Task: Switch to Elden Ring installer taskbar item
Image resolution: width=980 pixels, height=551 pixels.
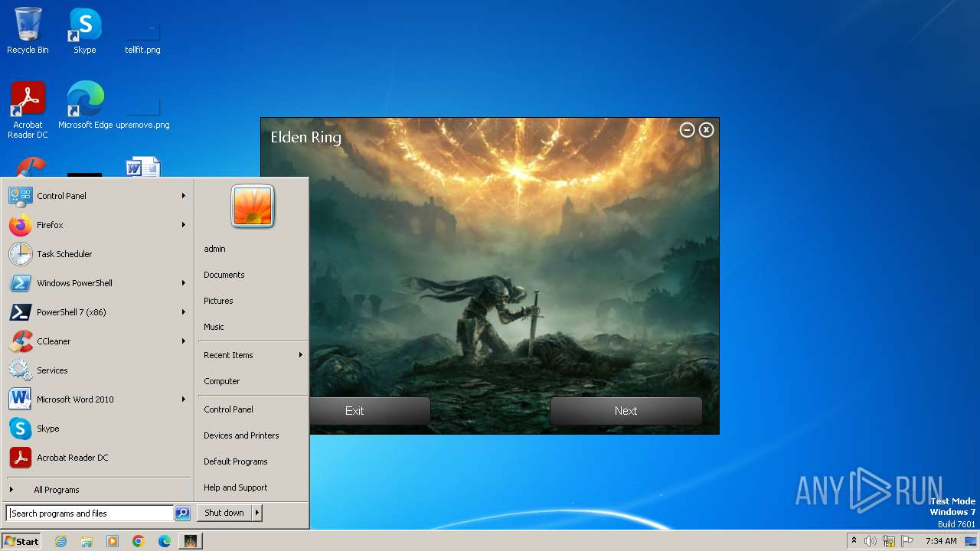Action: pyautogui.click(x=191, y=541)
